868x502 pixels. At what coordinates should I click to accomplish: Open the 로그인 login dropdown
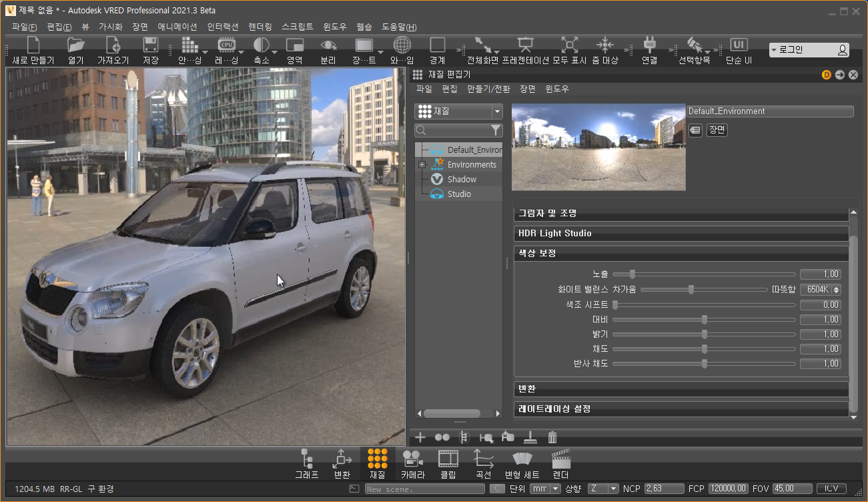(x=809, y=50)
